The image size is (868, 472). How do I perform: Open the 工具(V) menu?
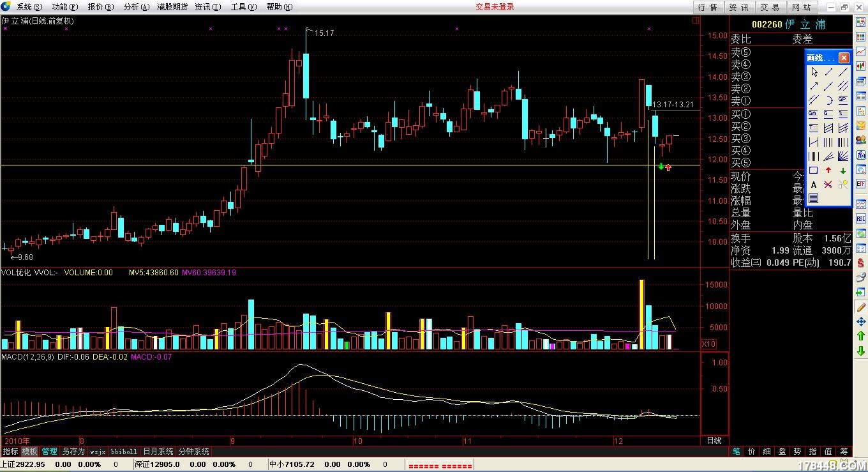(x=244, y=7)
